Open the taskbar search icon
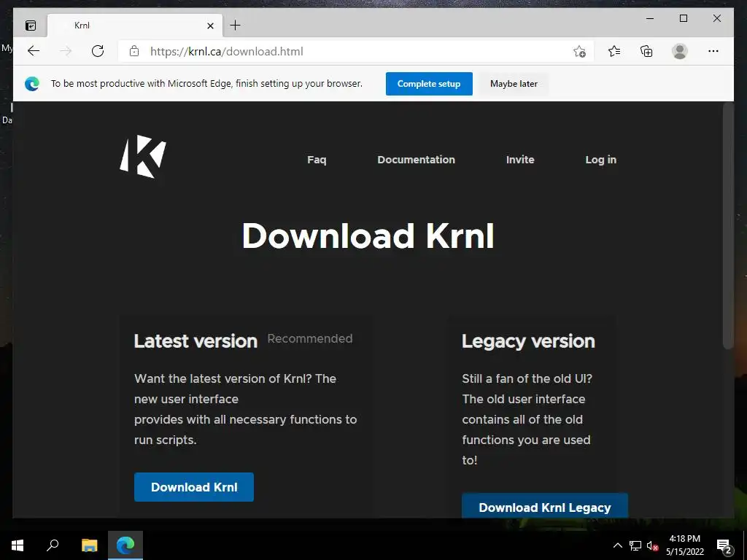Image resolution: width=747 pixels, height=560 pixels. pos(53,545)
